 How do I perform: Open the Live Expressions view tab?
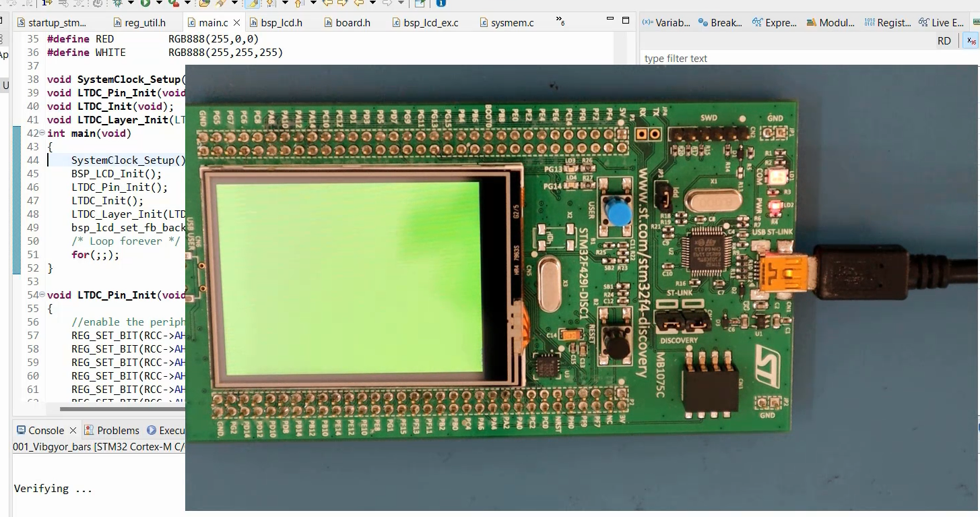point(942,23)
